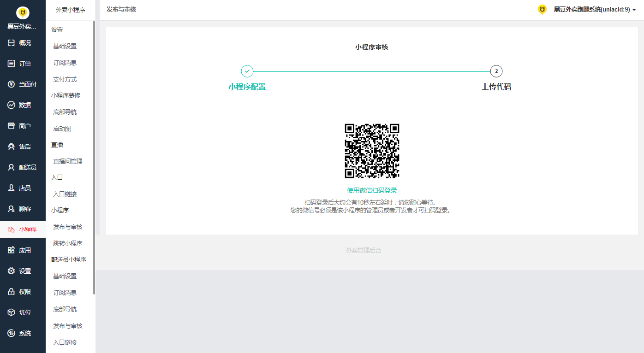Open 订阅消息 under 设置

65,63
